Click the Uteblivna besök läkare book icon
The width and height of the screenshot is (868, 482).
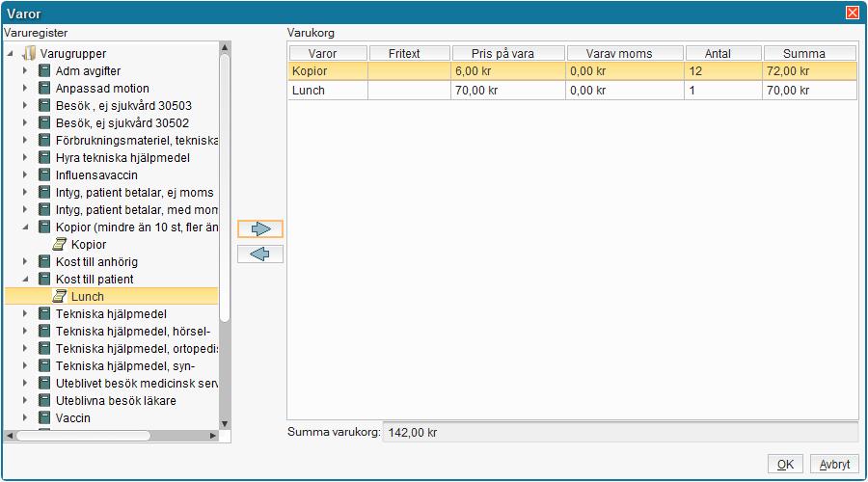tap(44, 401)
